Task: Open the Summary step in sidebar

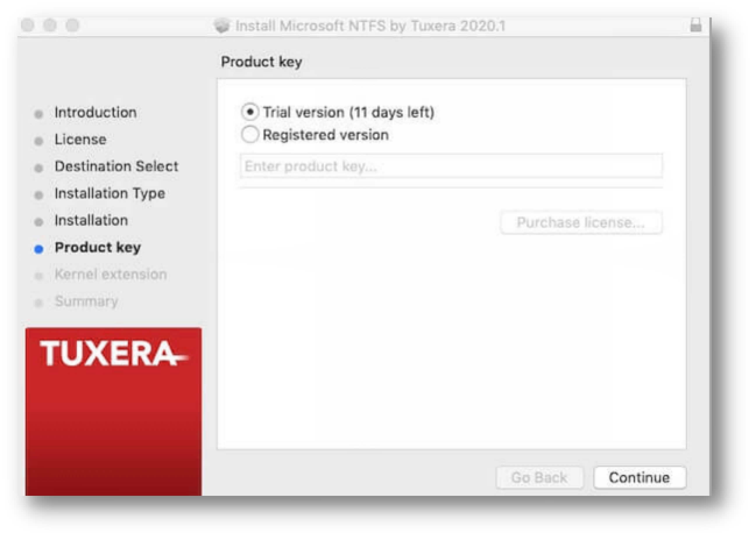Action: pyautogui.click(x=86, y=301)
